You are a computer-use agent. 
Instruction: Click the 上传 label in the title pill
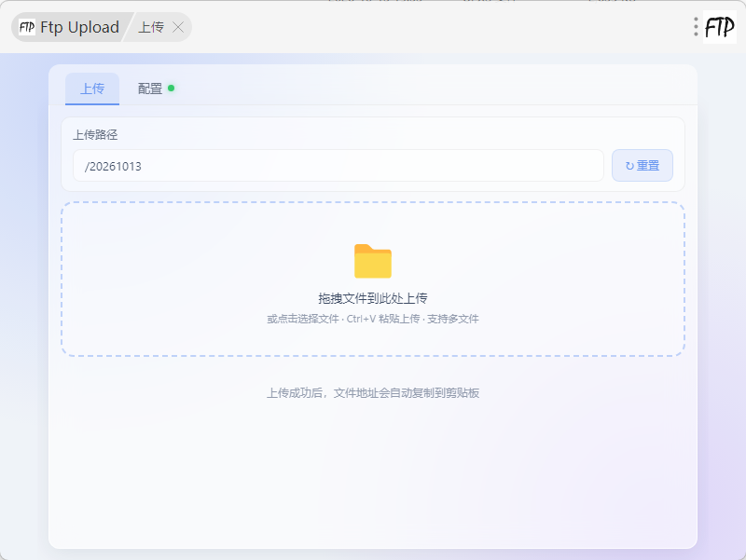click(x=151, y=27)
